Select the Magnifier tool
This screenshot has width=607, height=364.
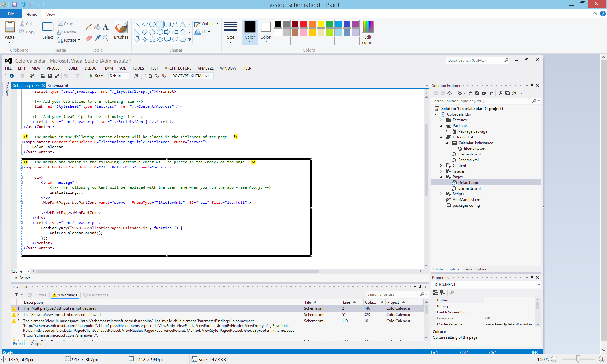(106, 38)
